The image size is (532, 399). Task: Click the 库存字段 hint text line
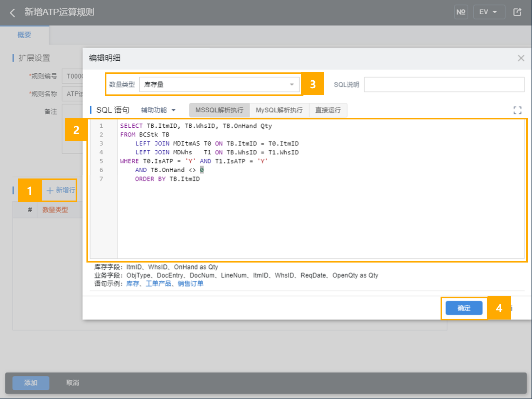coord(156,267)
